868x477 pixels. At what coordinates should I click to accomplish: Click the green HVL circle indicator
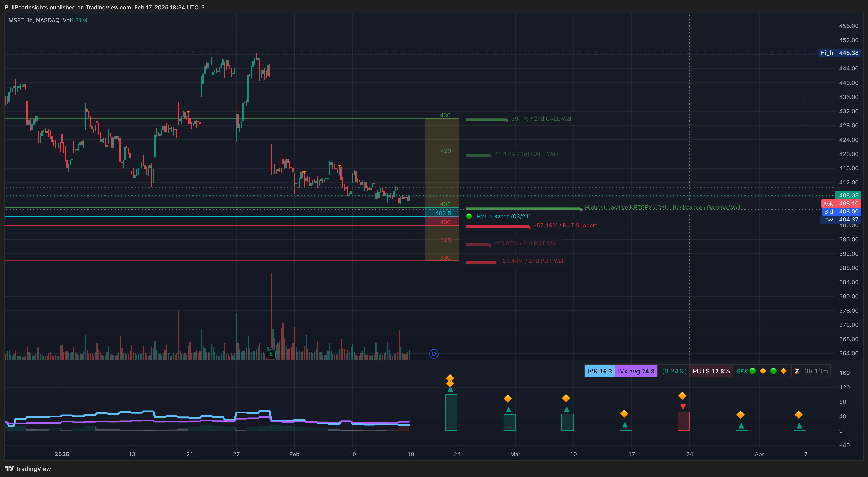coord(469,216)
